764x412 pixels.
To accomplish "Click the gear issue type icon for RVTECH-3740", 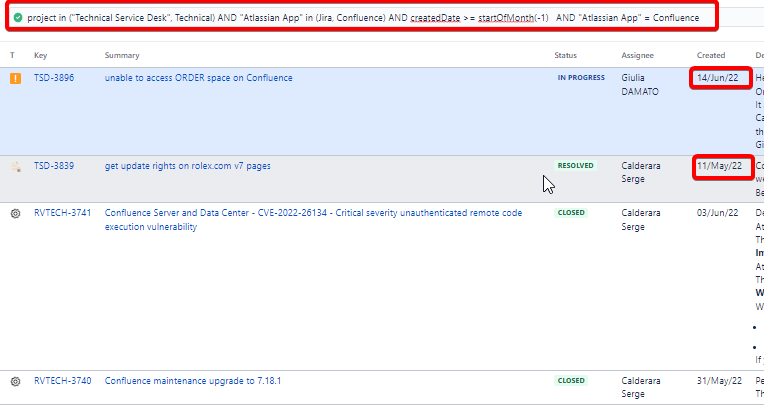I will click(16, 381).
